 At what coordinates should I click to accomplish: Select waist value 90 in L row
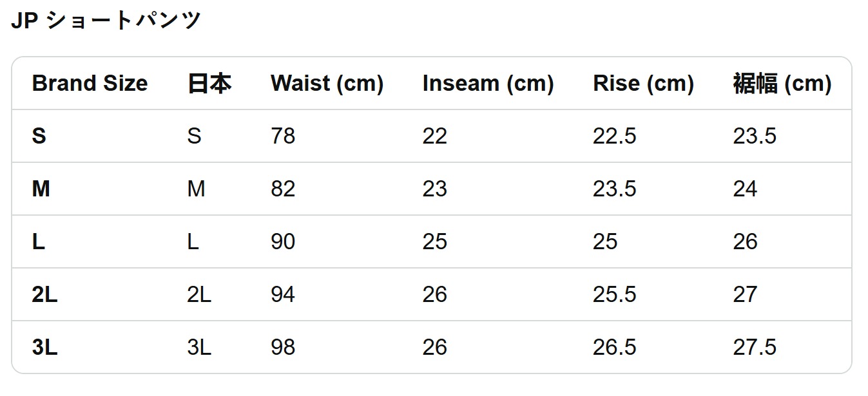coord(283,241)
